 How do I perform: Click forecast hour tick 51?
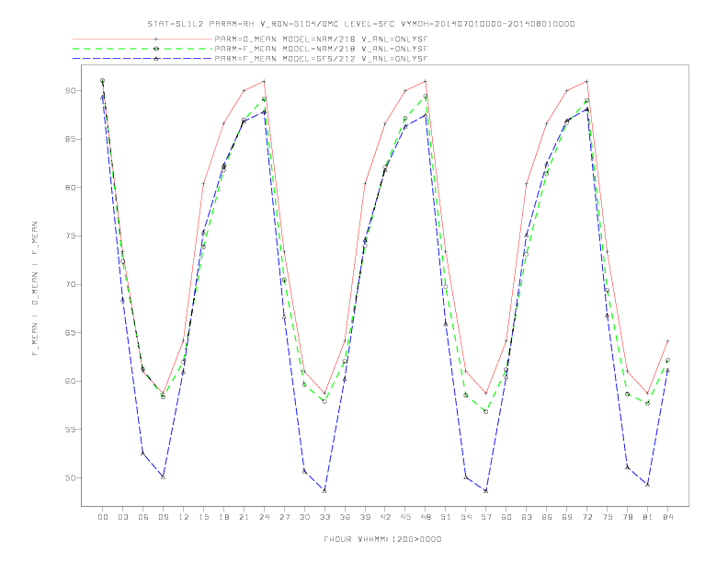pos(446,517)
